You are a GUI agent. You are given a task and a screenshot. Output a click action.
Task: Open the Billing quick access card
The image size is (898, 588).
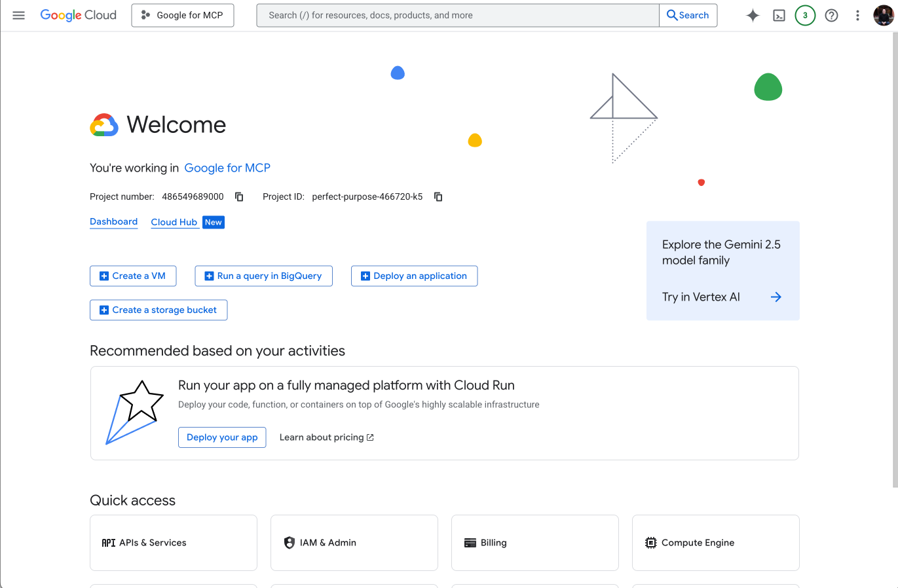[535, 543]
